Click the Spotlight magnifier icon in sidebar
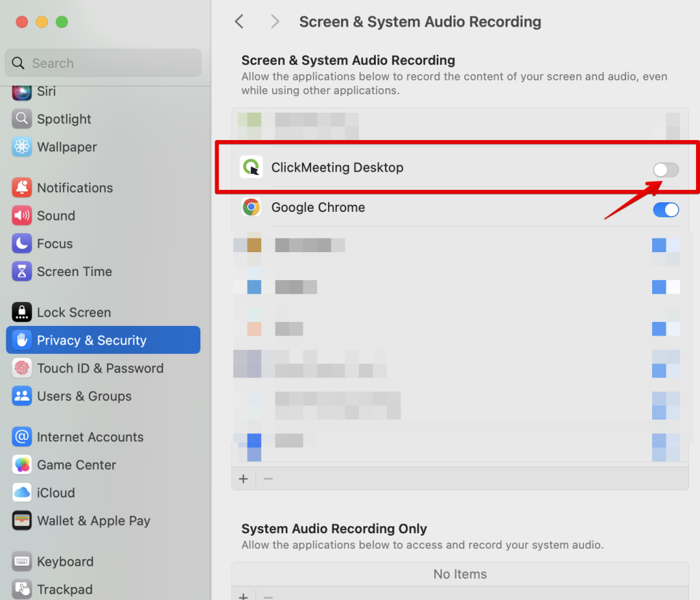Image resolution: width=700 pixels, height=600 pixels. click(21, 119)
